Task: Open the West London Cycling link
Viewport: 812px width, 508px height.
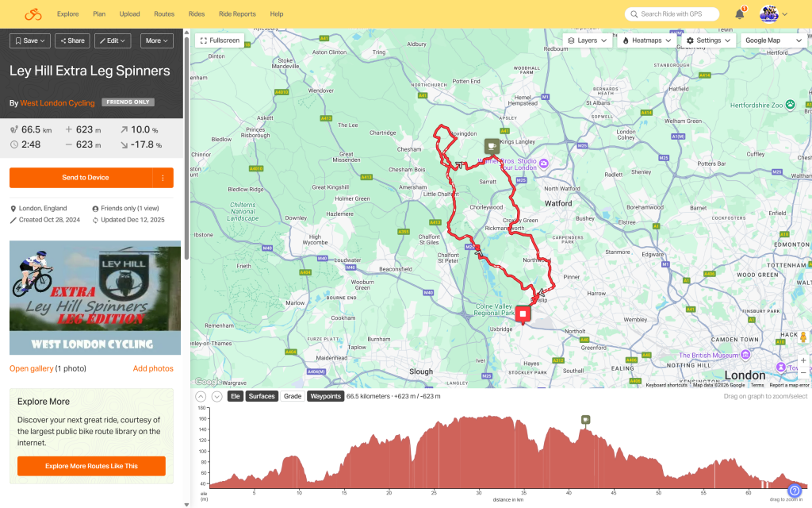Action: point(57,103)
